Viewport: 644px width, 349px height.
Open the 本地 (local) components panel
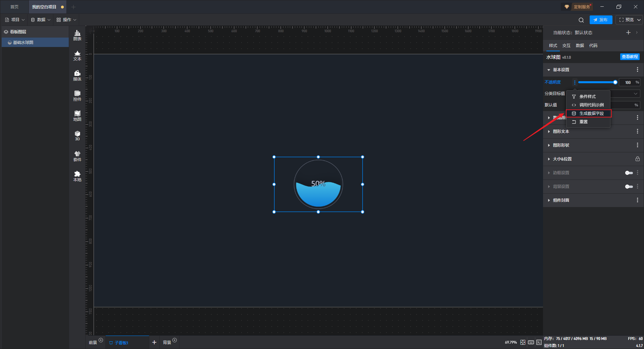point(77,176)
